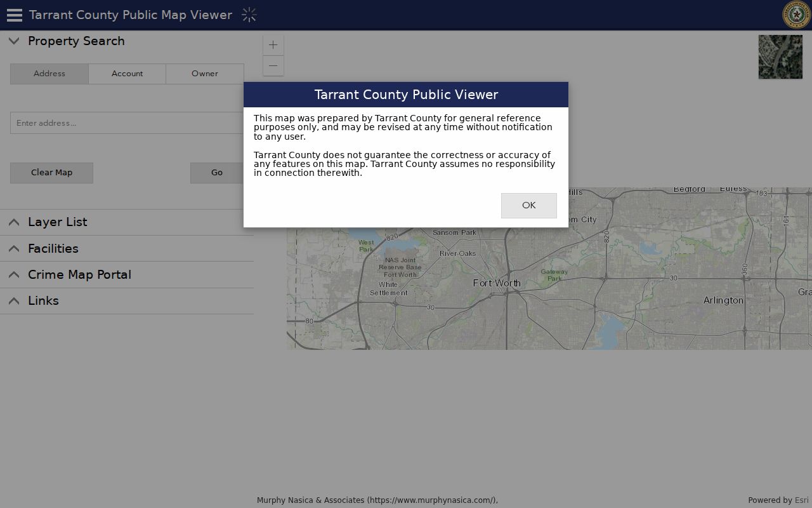
Task: Expand the Facilities section
Action: (x=14, y=249)
